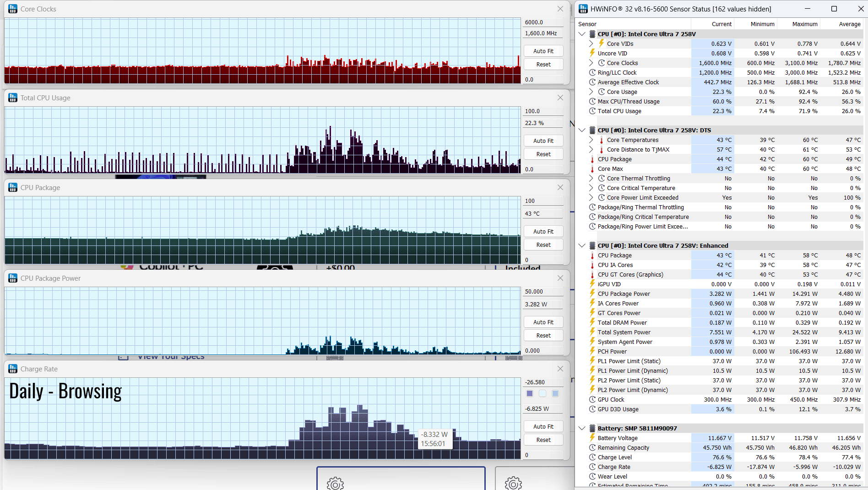
Task: Click the lightning icon next to Core VIDs
Action: (602, 44)
